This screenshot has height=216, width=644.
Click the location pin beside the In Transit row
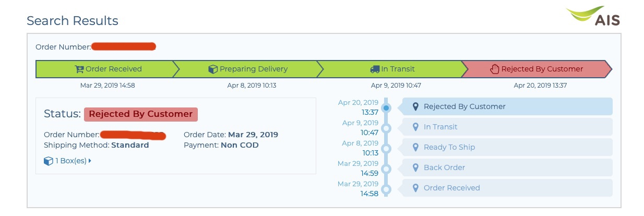coord(415,127)
